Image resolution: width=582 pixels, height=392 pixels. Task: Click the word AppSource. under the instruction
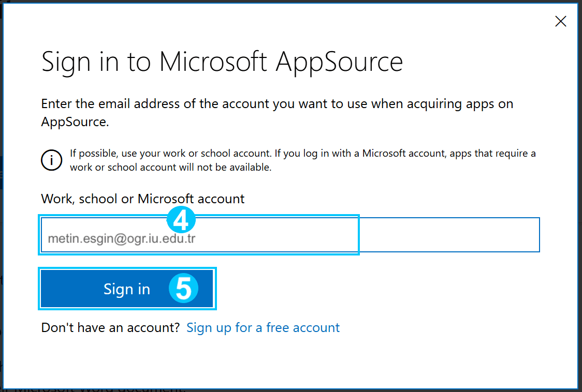coord(75,122)
